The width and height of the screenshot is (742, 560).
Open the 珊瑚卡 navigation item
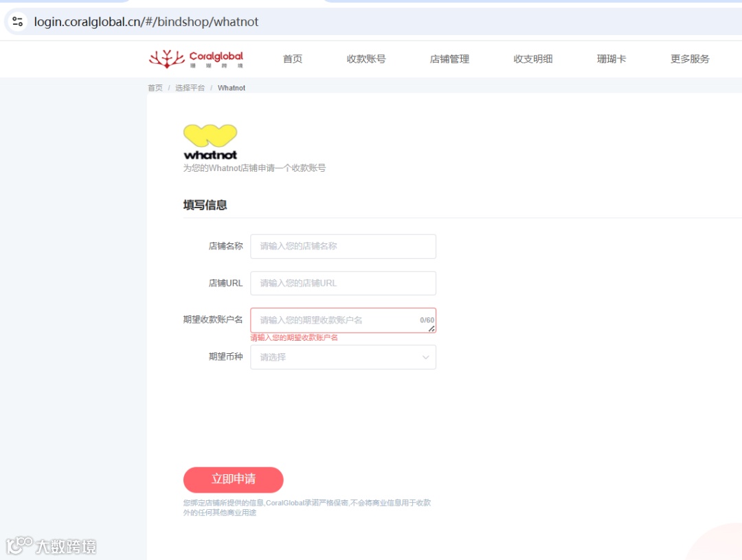pos(611,59)
